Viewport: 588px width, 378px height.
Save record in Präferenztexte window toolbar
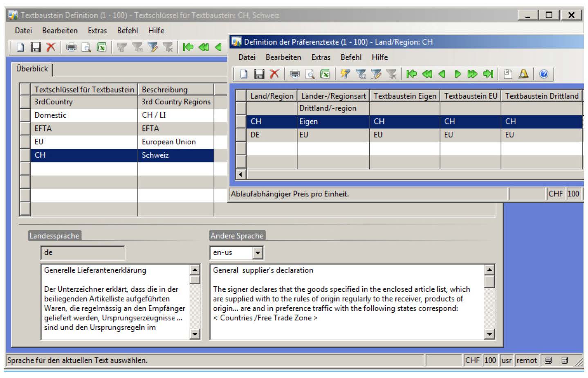coord(259,74)
